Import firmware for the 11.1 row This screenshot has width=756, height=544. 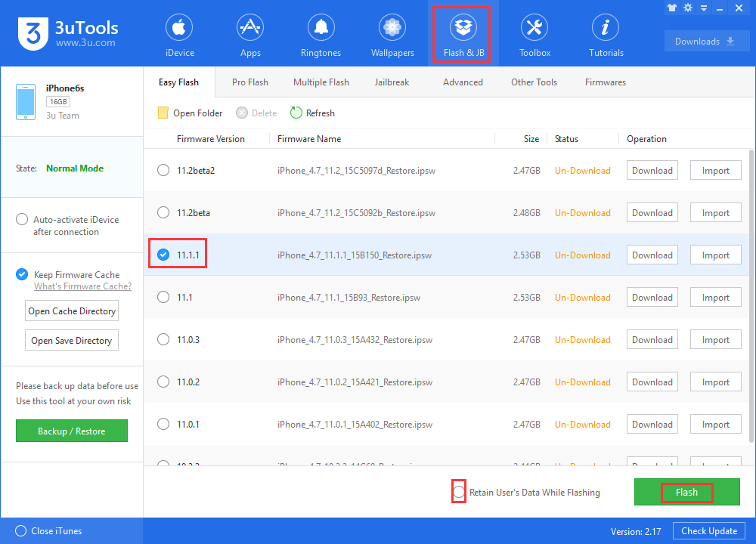pos(715,297)
